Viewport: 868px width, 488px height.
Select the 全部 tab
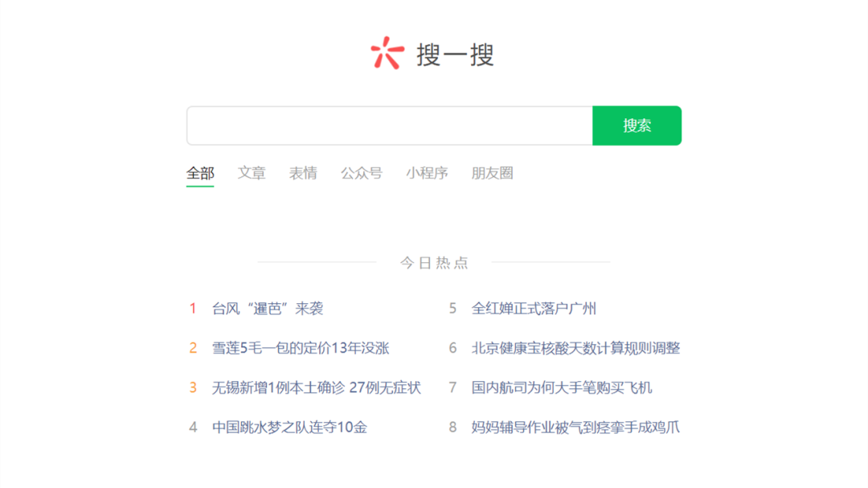200,172
